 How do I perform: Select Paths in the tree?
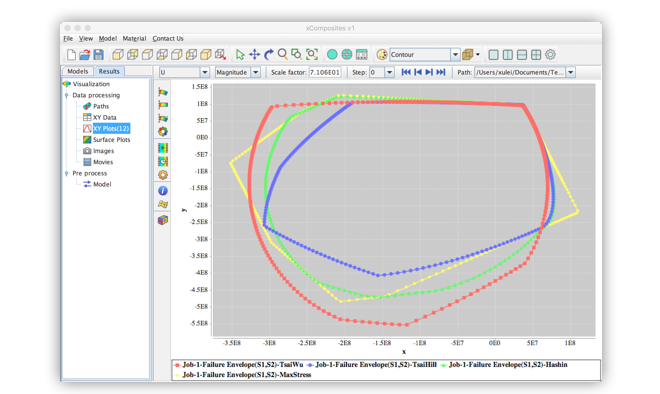point(101,106)
